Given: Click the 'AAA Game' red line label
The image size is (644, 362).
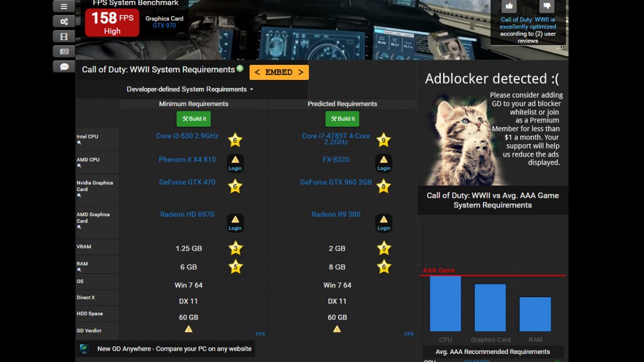Looking at the screenshot, I should (439, 270).
